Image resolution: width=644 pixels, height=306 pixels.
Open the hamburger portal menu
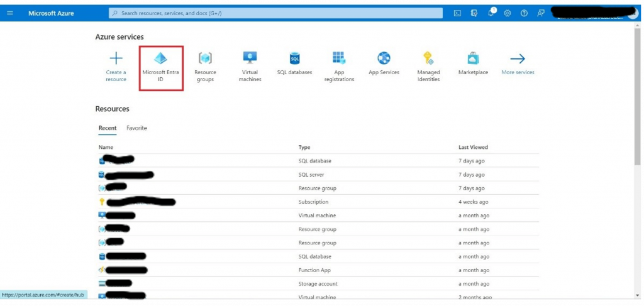[10, 13]
